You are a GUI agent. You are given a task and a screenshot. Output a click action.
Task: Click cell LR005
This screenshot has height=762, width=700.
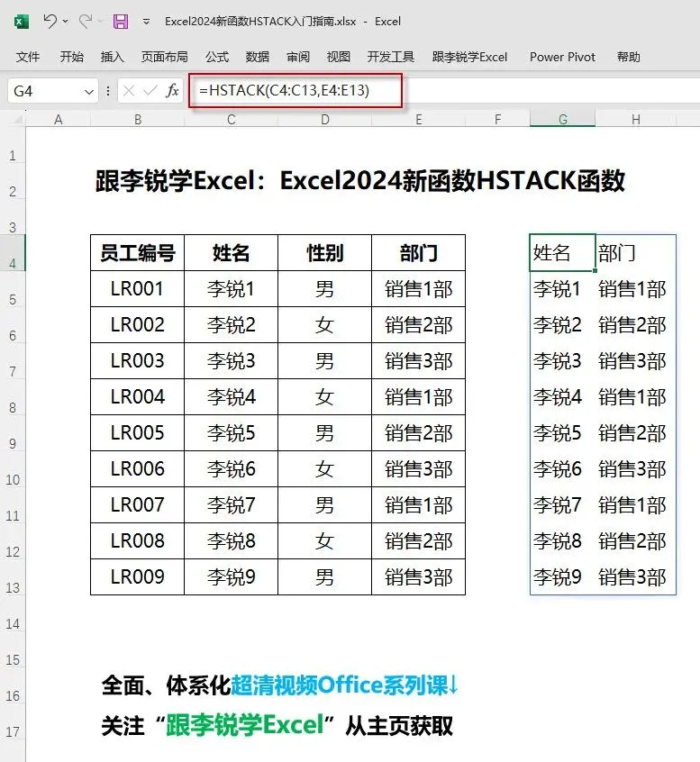coord(138,432)
